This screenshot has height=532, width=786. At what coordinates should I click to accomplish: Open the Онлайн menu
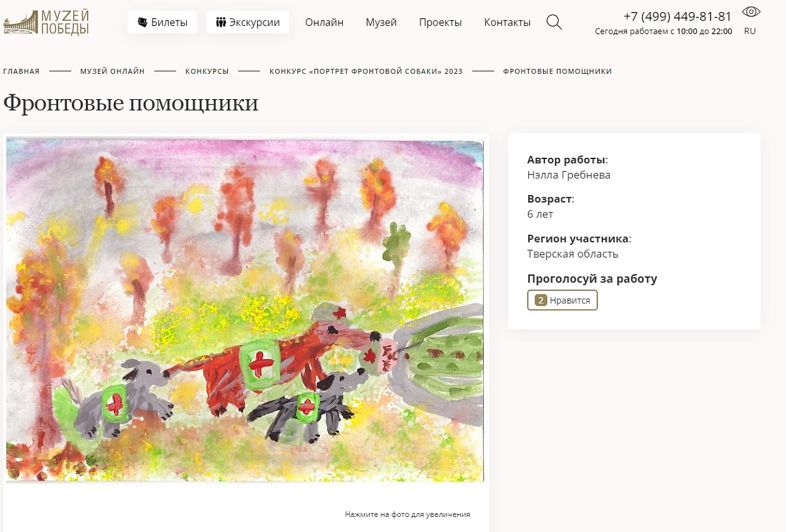point(324,22)
